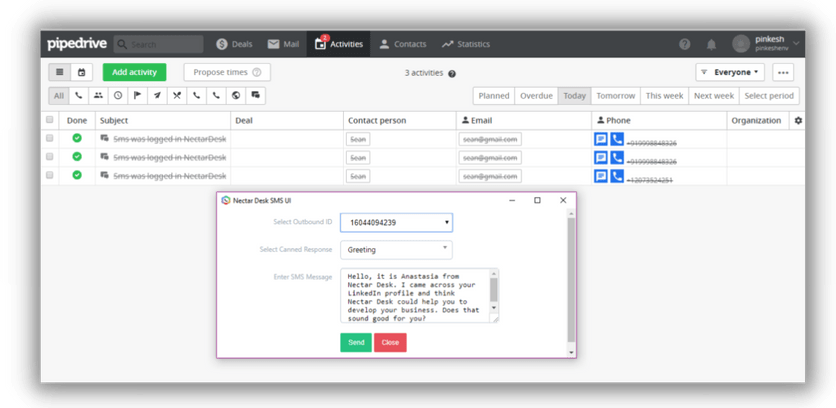Minimize the Nectar Desk SMS UI window
The width and height of the screenshot is (836, 408).
click(512, 201)
